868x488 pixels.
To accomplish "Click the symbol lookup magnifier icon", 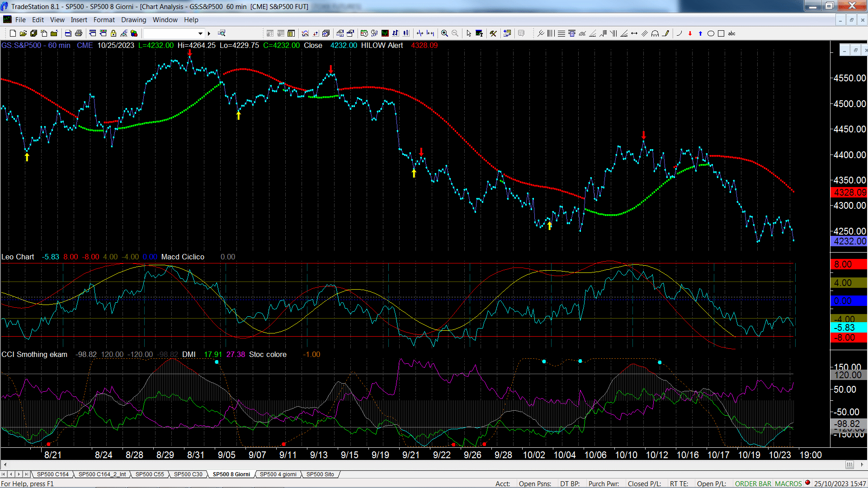I will click(222, 33).
